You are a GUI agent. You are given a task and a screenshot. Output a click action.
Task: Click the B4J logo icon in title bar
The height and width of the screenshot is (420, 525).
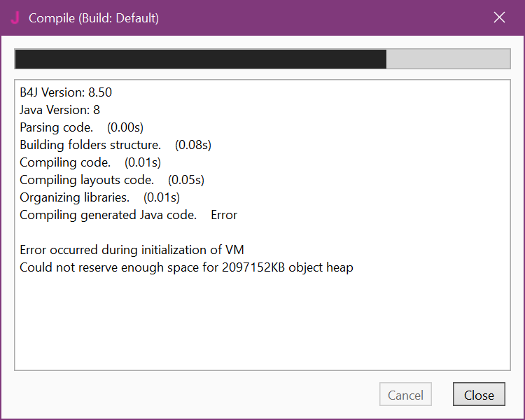(15, 17)
